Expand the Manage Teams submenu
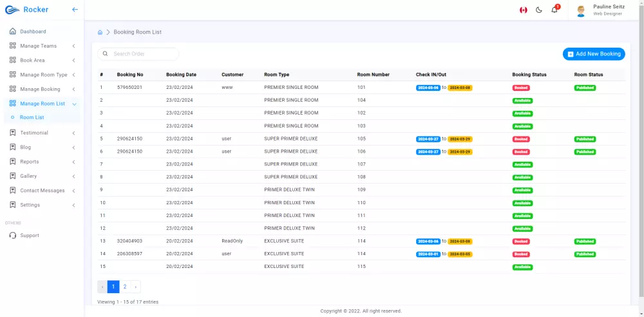644x317 pixels. (73, 46)
